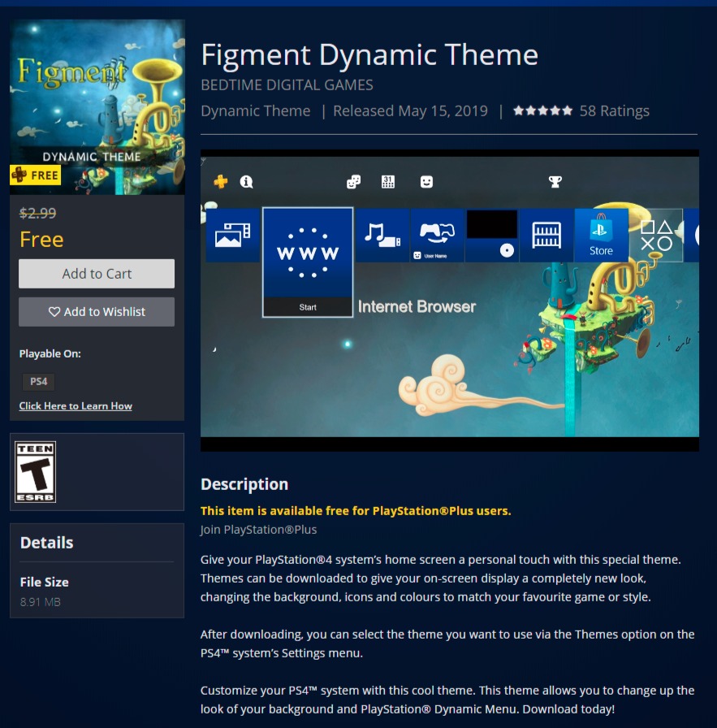Select the calendar events icon in preview
Image resolution: width=717 pixels, height=728 pixels.
click(388, 181)
